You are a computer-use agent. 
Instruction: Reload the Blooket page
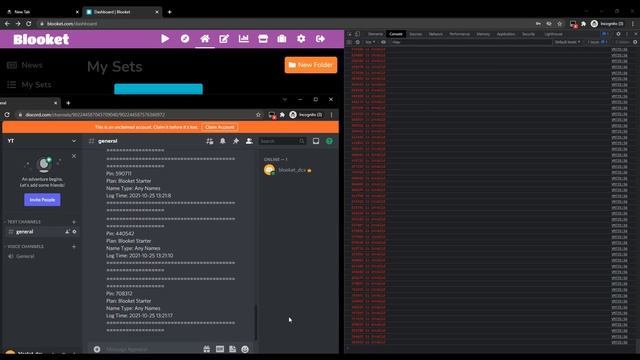tap(29, 24)
